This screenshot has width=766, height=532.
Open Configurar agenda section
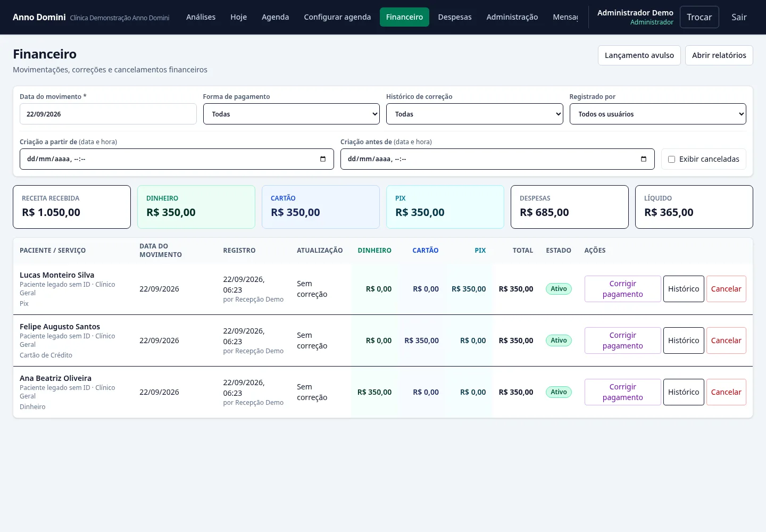[337, 17]
